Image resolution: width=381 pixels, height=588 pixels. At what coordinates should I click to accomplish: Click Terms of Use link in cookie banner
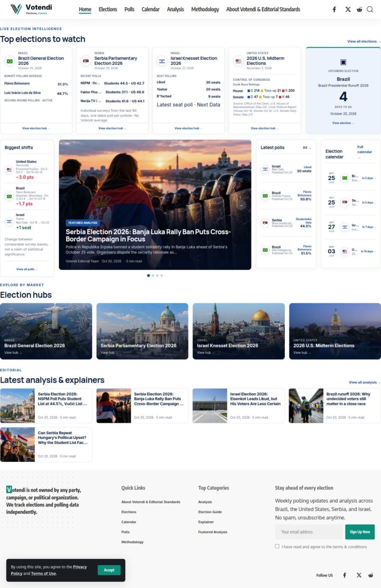pos(43,573)
